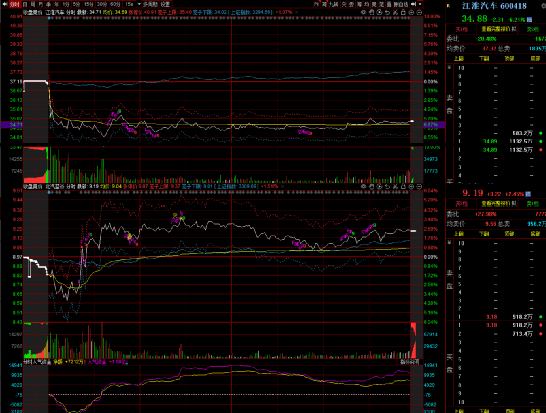546x413 pixels.
Task: Click the large 9.19 current price
Action: (x=473, y=193)
